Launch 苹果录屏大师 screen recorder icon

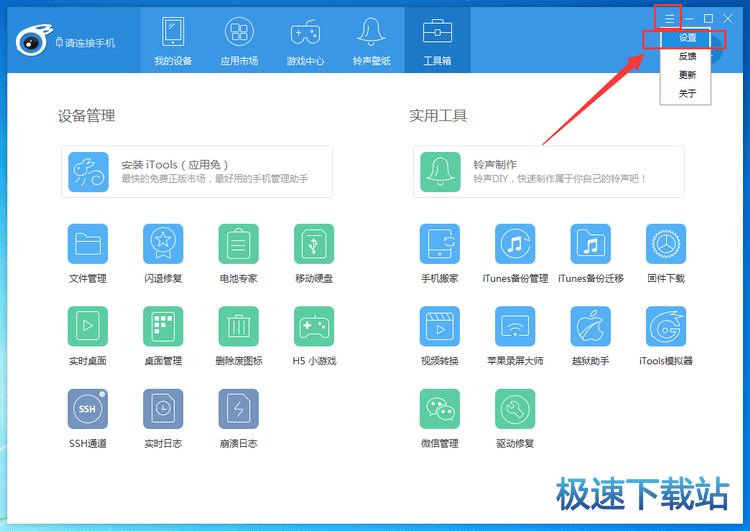click(x=515, y=326)
